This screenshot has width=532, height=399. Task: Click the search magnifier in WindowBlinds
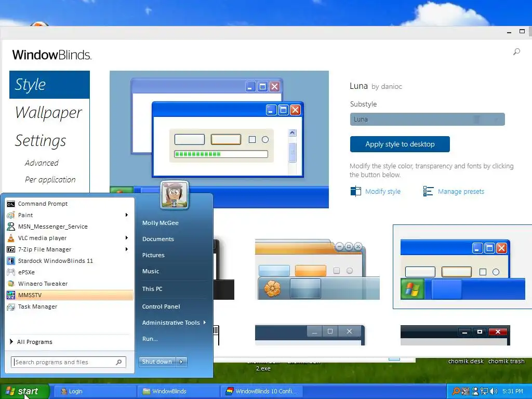516,51
